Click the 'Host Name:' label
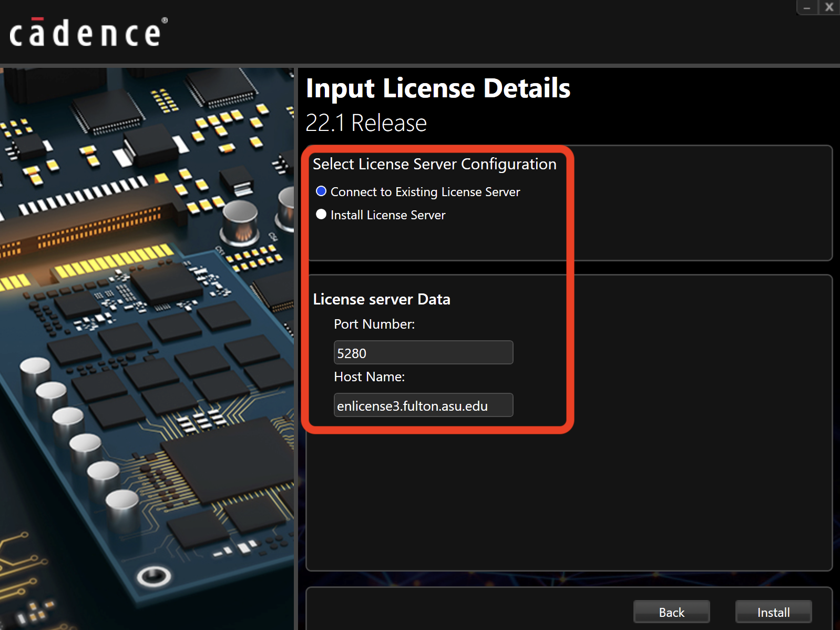The image size is (840, 630). (369, 377)
